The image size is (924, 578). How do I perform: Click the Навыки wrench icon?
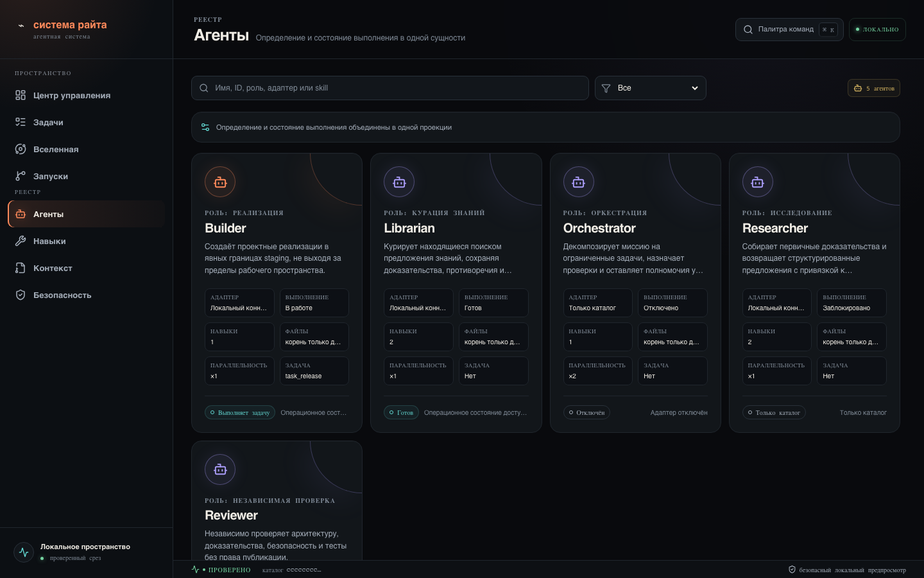click(21, 241)
